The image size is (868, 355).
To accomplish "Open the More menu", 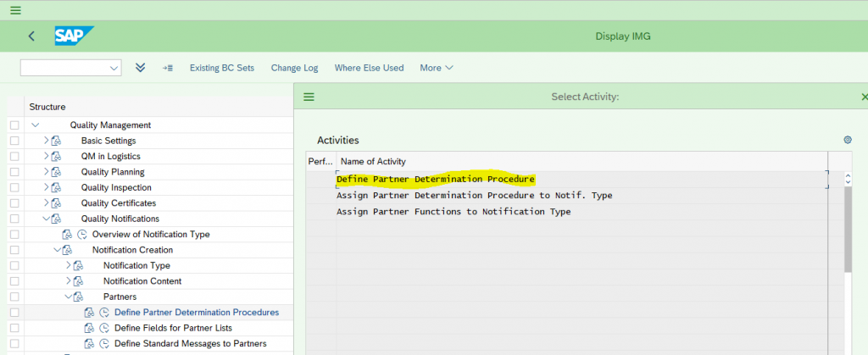I will pos(437,68).
